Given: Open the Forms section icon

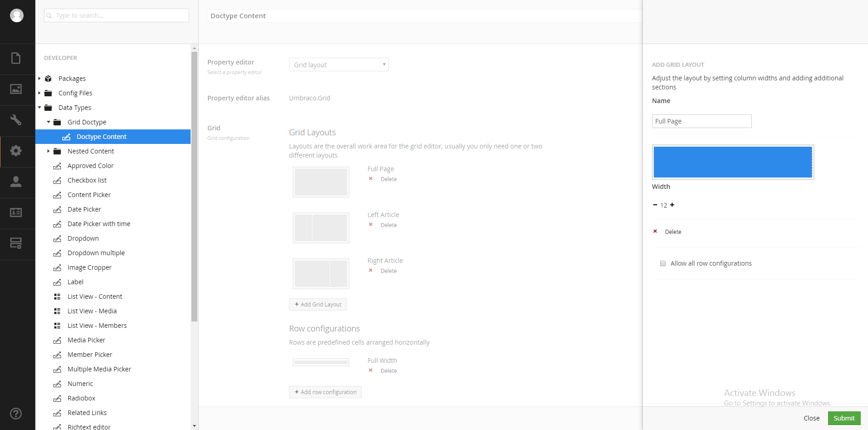Looking at the screenshot, I should point(16,243).
